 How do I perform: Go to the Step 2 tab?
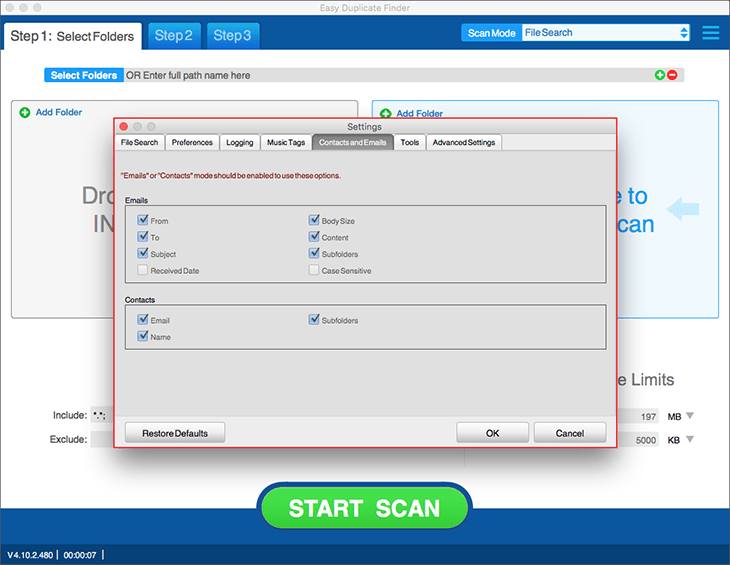(x=174, y=36)
